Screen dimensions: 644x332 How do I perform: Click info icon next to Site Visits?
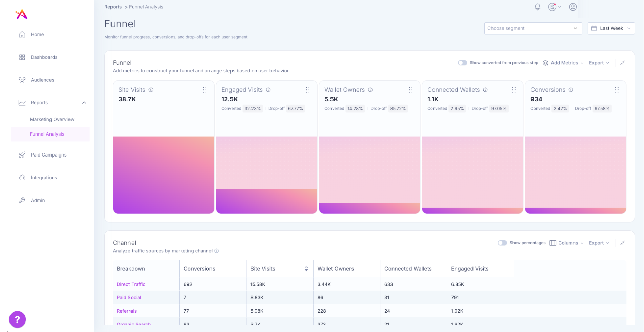151,90
